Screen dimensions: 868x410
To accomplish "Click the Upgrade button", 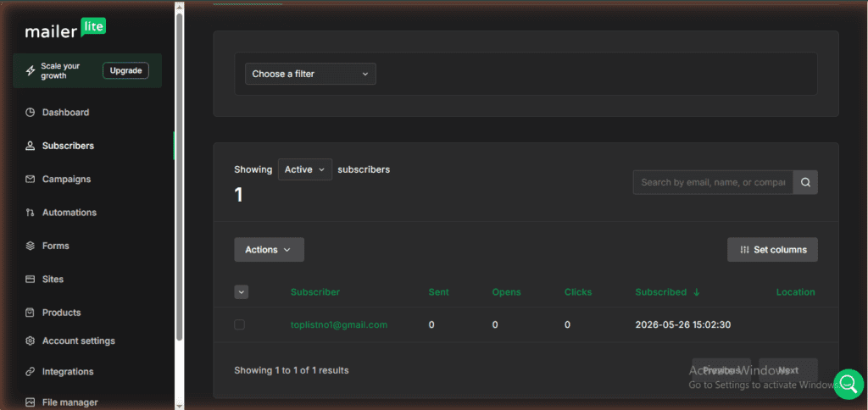I will [x=125, y=71].
